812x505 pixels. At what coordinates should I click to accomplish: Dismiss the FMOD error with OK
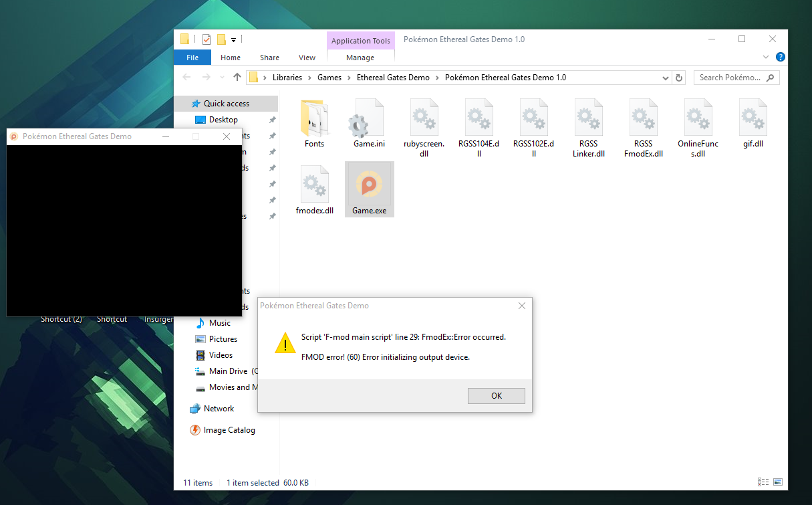(x=496, y=395)
